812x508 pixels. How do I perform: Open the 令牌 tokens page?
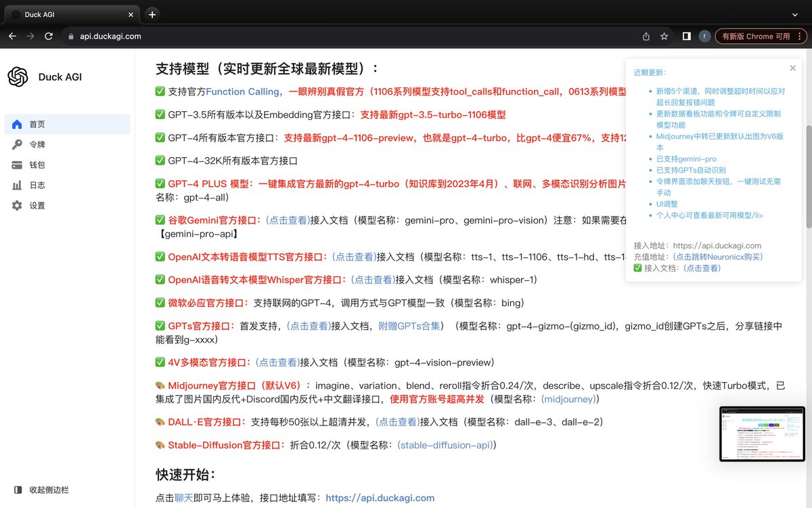(x=68, y=145)
